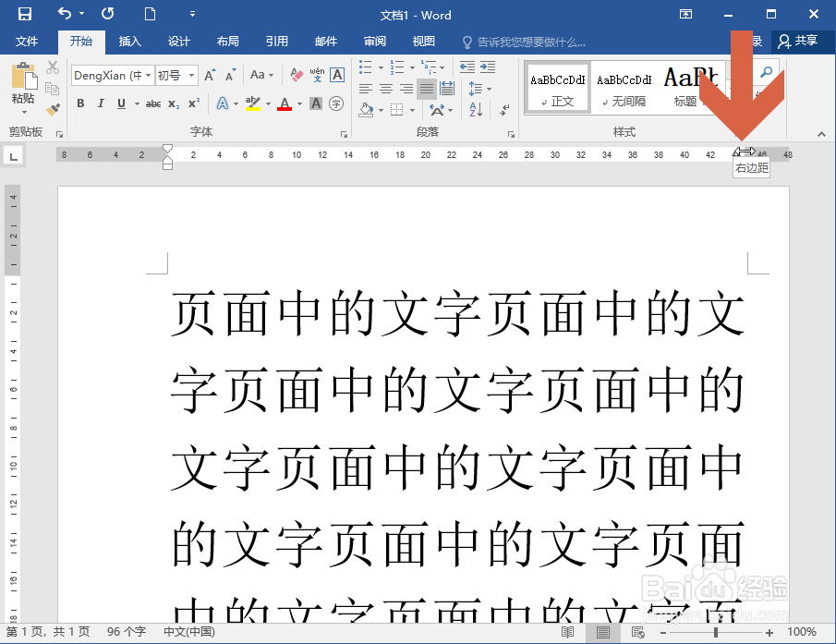Switch to the 审阅 tab
Viewport: 836px width, 644px height.
point(375,41)
